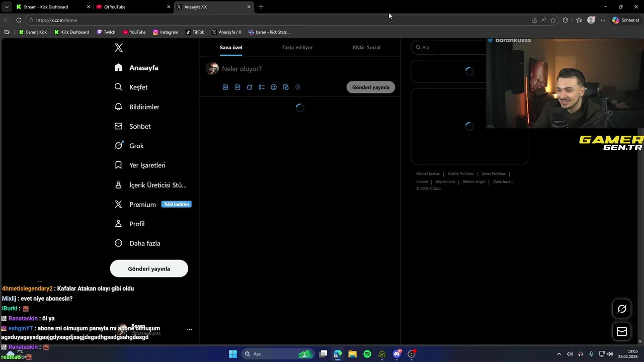Viewport: 644px width, 362px height.
Task: Open Spotify from the taskbar
Action: point(367,354)
